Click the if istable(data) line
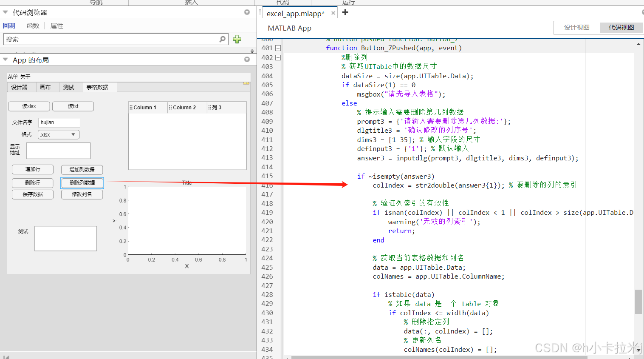 click(404, 295)
